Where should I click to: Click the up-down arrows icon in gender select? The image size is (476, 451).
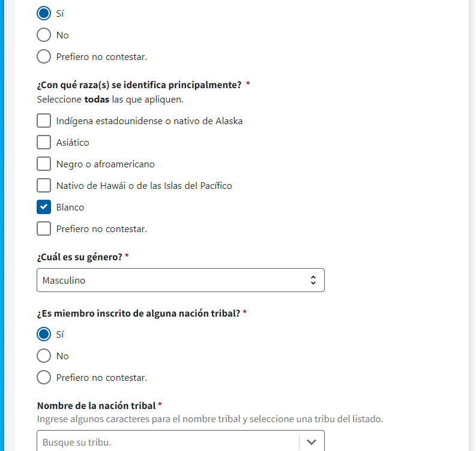tap(313, 280)
